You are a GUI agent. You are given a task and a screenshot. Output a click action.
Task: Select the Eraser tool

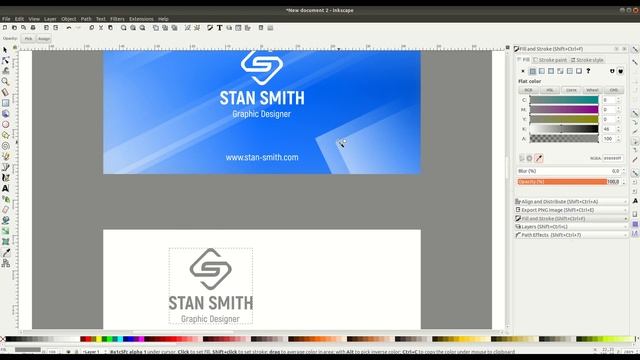coord(5,210)
